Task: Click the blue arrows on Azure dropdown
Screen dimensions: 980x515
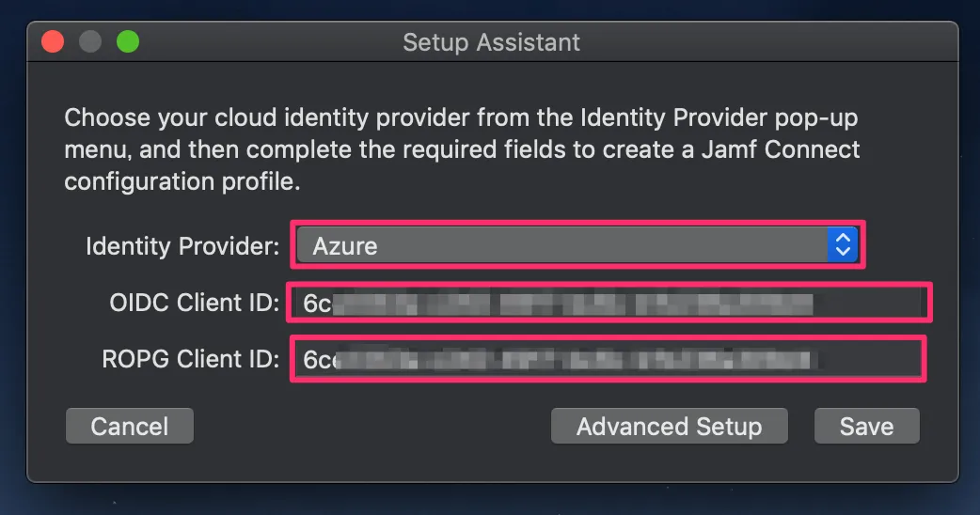Action: (x=842, y=246)
